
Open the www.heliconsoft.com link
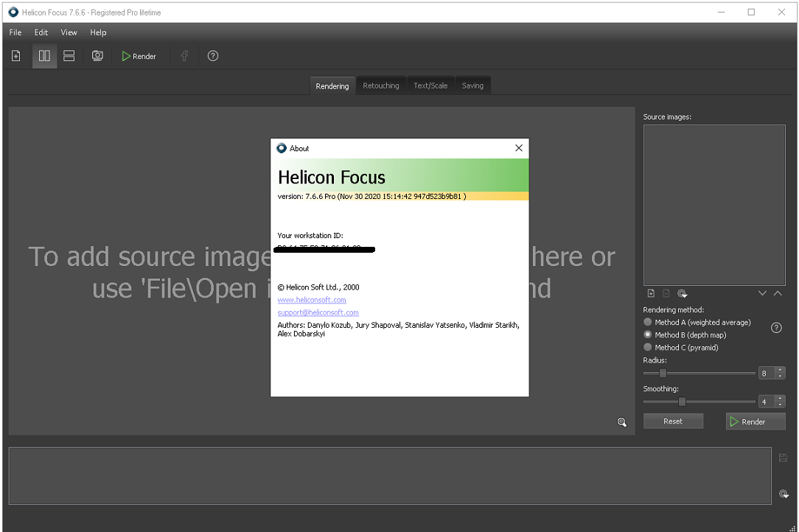[x=312, y=300]
